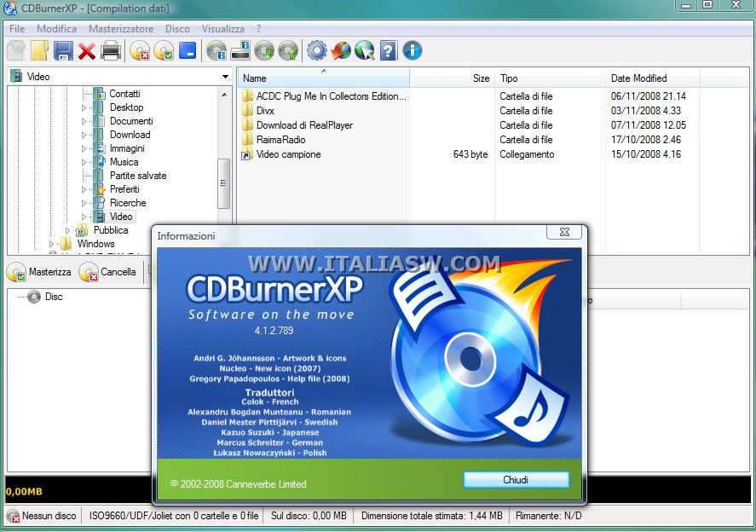This screenshot has width=756, height=532.
Task: Click the ISO9660/UDF/Joliet status bar entry
Action: point(174,516)
